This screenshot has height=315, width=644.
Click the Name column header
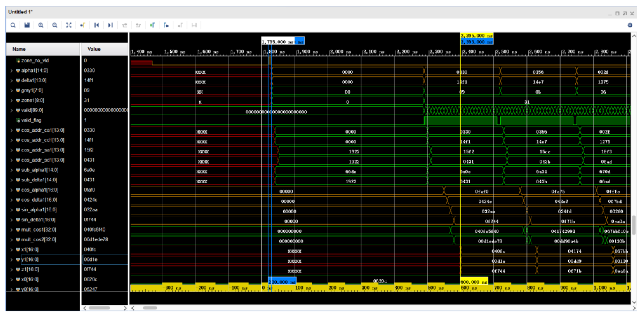(19, 49)
